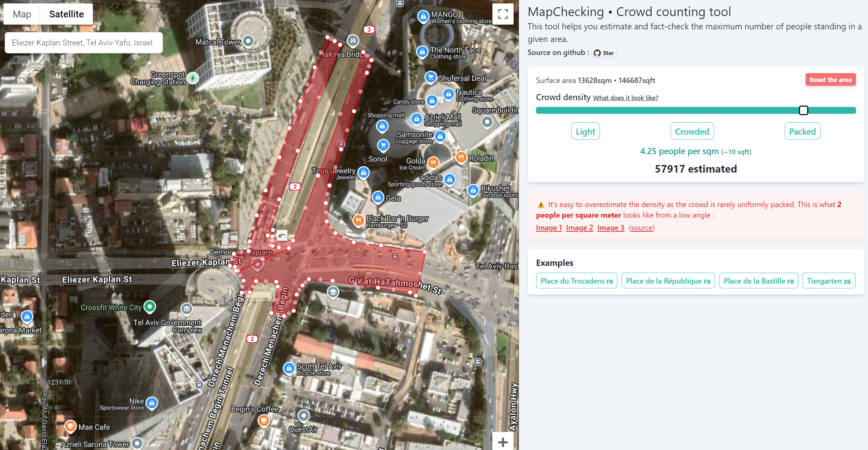Click the QuestAir location marker

[304, 416]
